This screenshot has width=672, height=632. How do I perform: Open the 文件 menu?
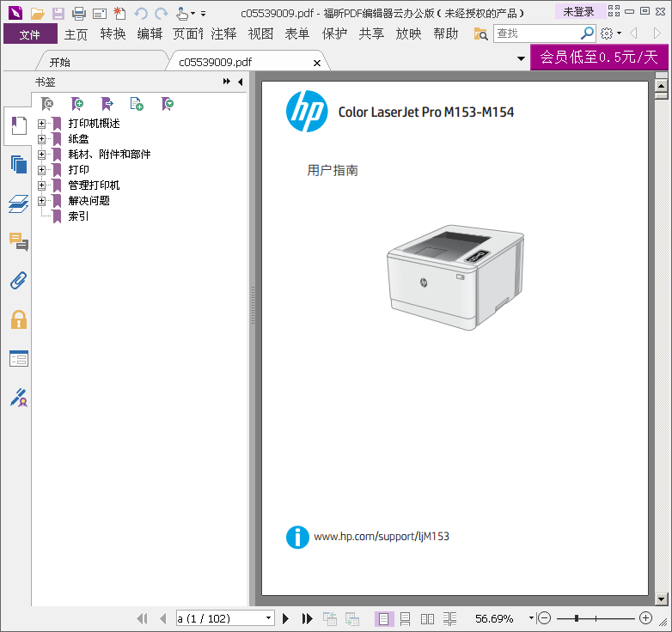tap(30, 33)
